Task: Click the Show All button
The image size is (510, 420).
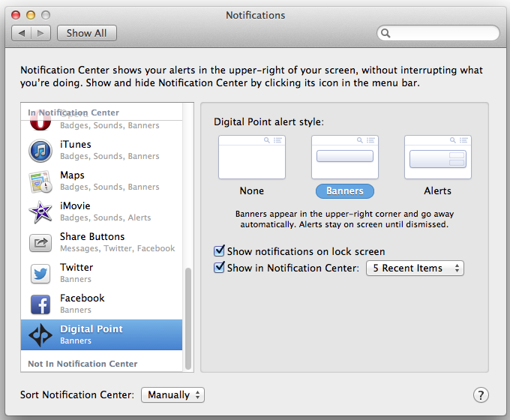Action: [87, 33]
